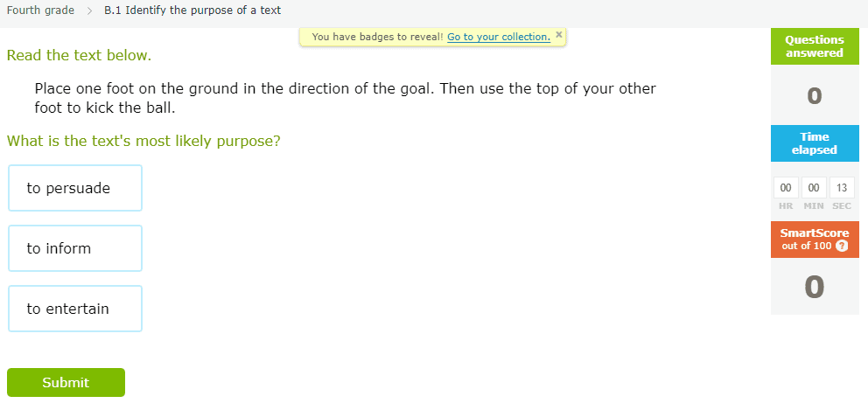This screenshot has width=868, height=417.
Task: Go to the Fourth grade breadcrumb
Action: (x=40, y=10)
